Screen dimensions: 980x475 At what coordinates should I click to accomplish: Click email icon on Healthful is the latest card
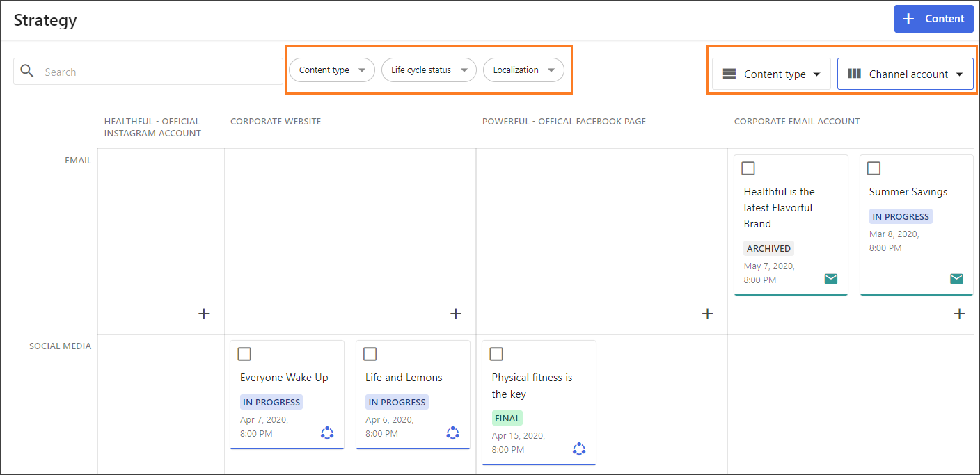[x=831, y=279]
